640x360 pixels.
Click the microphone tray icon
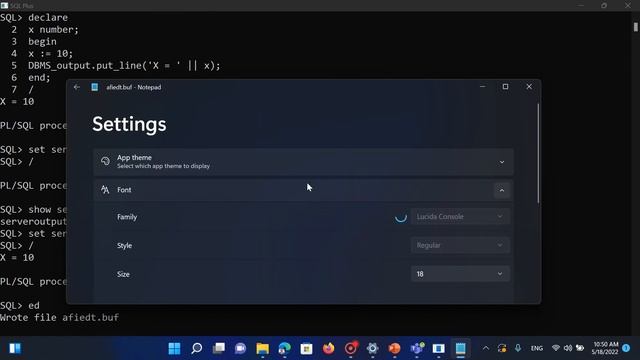(518, 348)
